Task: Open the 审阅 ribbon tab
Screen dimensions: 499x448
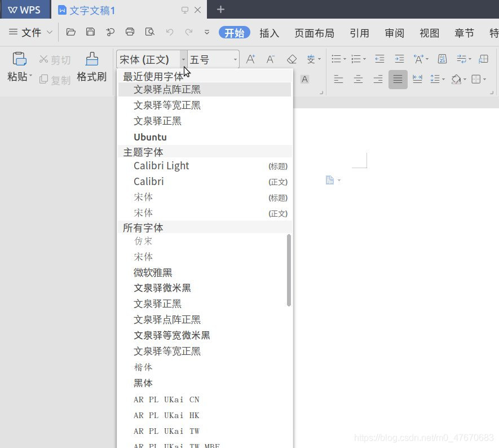Action: (394, 33)
